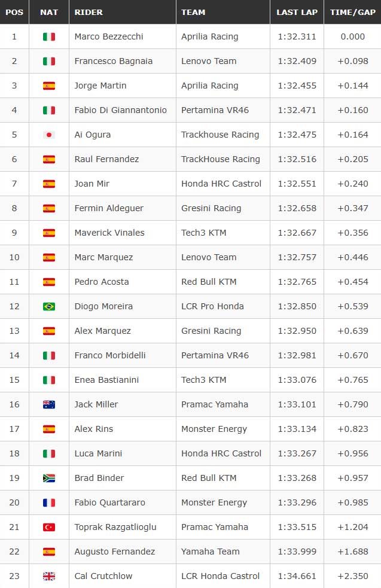Click Augusto Fernandez's gap +1.688

click(353, 552)
